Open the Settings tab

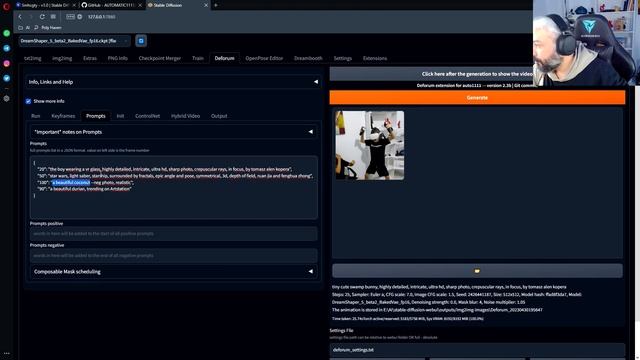342,58
